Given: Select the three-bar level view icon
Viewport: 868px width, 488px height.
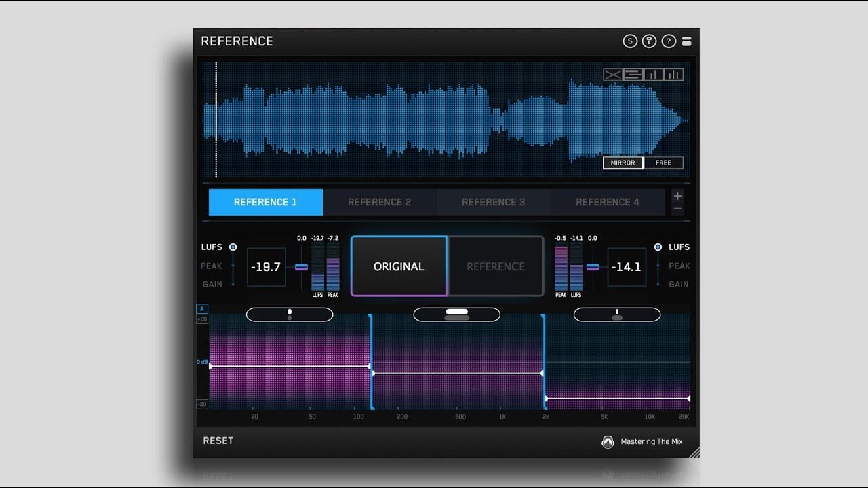Looking at the screenshot, I should [673, 75].
